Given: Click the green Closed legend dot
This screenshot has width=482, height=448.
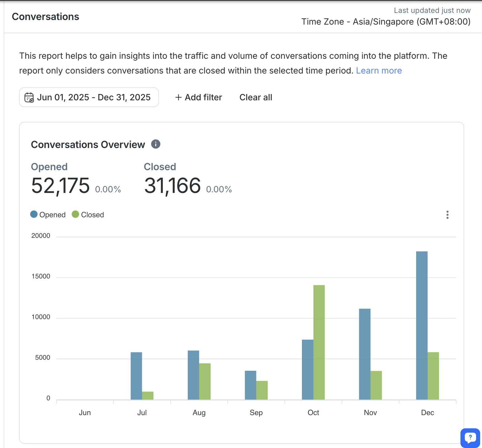Looking at the screenshot, I should point(75,214).
